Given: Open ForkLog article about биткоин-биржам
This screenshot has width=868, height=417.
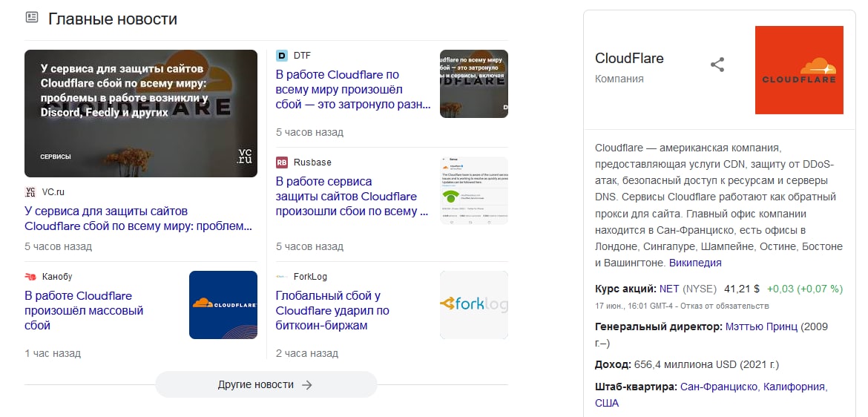Looking at the screenshot, I should pyautogui.click(x=332, y=310).
